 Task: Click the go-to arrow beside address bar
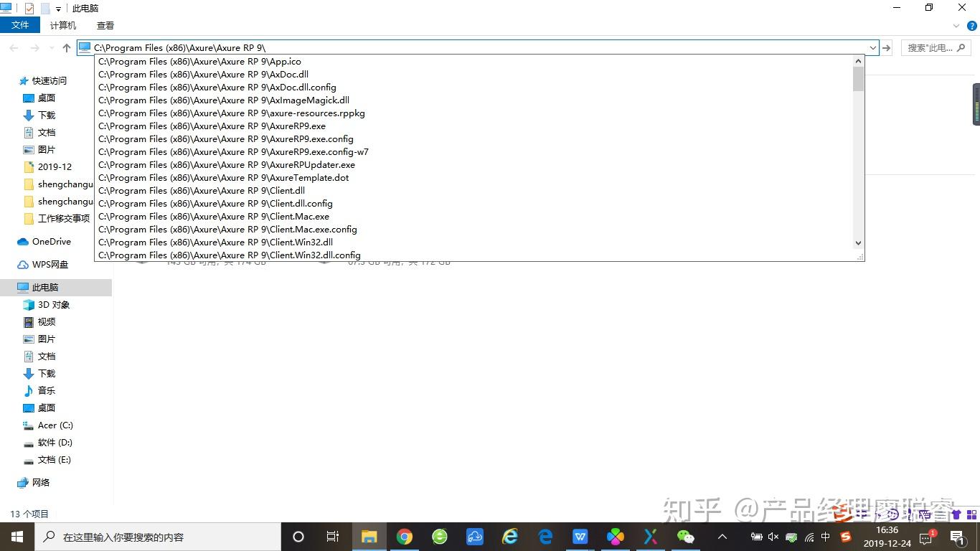click(887, 48)
